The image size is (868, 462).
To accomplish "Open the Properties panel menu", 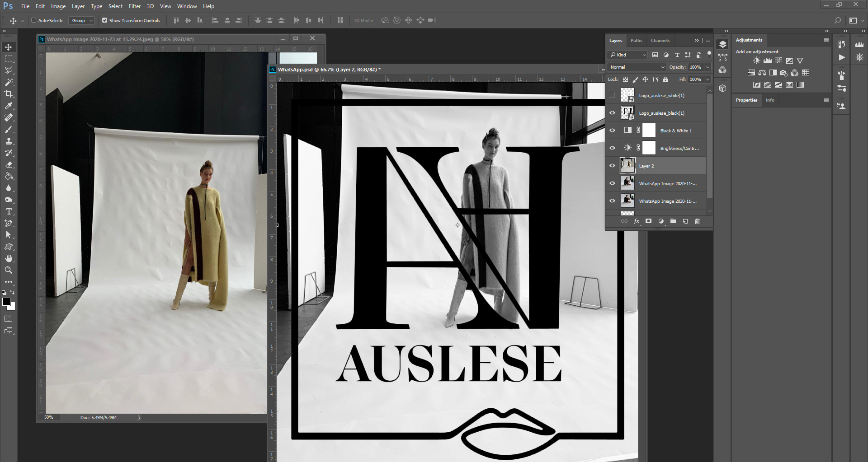I will 826,100.
